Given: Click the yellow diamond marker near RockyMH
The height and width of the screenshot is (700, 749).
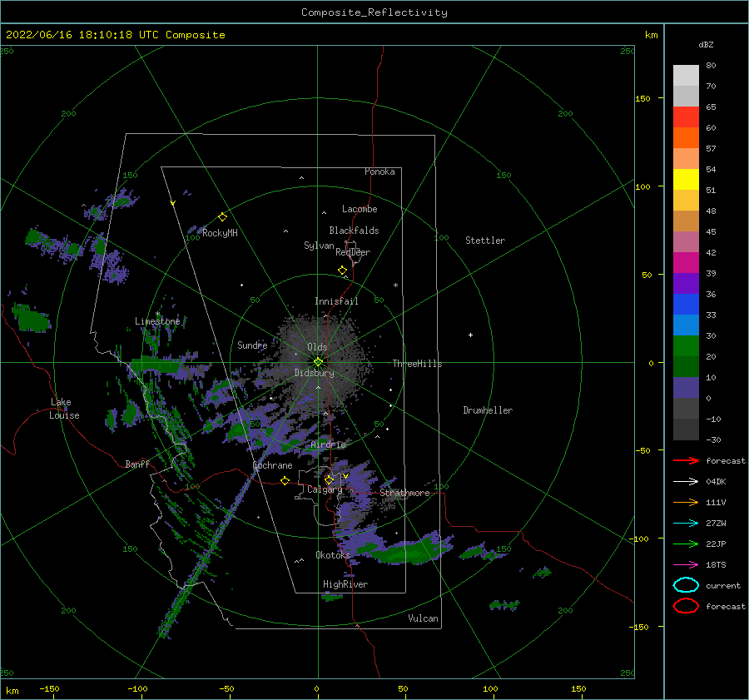Looking at the screenshot, I should click(222, 217).
